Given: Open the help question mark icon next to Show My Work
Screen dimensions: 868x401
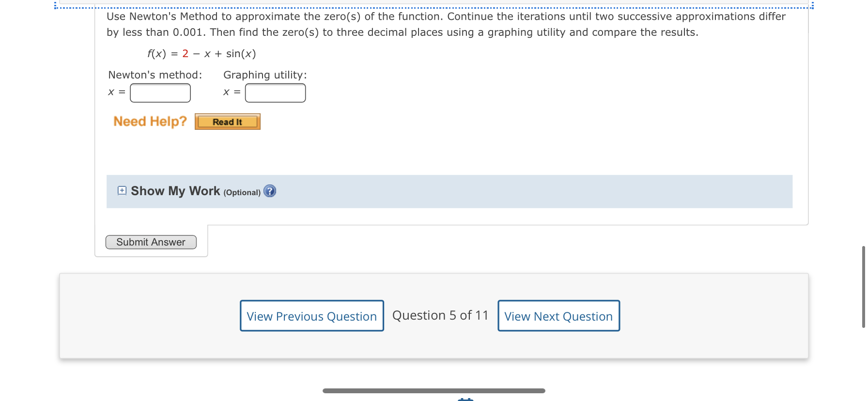Looking at the screenshot, I should (x=270, y=191).
